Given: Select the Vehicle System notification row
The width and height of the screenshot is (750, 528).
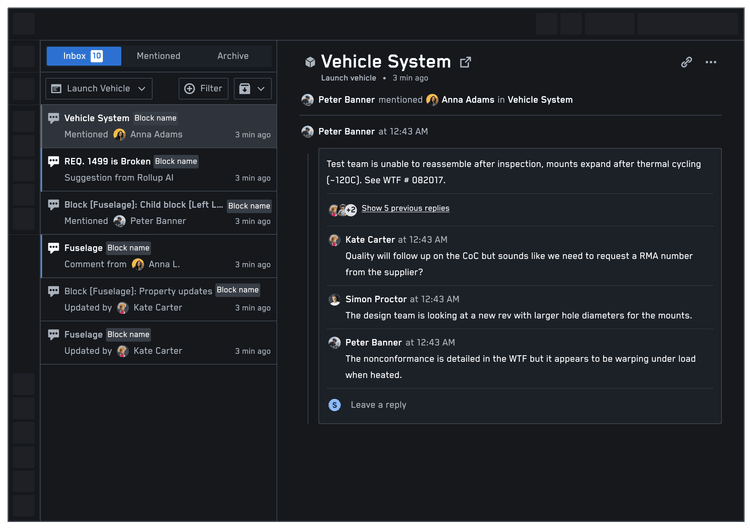Looking at the screenshot, I should (x=159, y=126).
